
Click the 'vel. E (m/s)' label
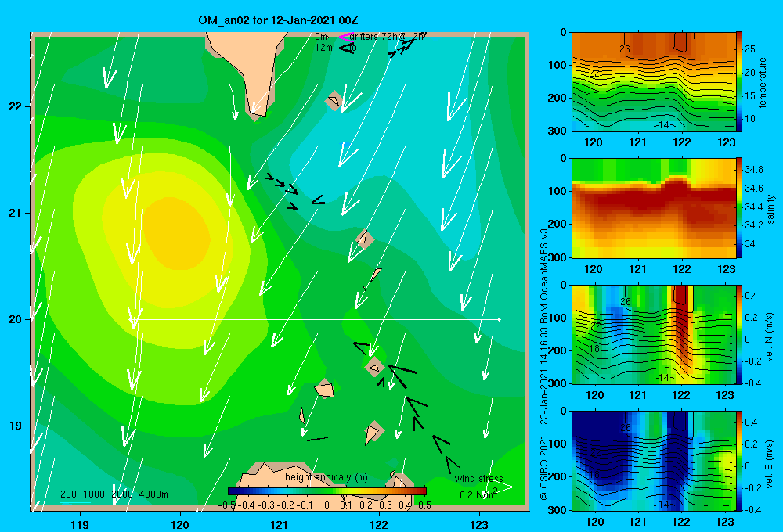tap(770, 463)
